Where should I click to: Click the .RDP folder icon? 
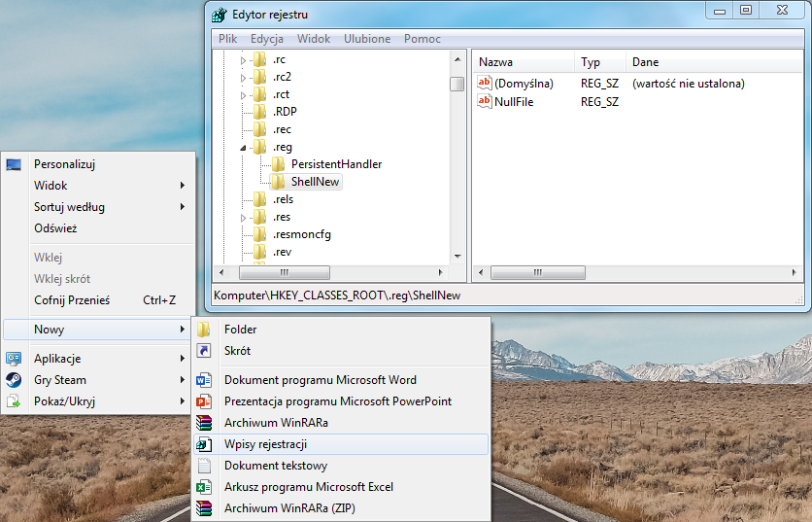(x=259, y=112)
